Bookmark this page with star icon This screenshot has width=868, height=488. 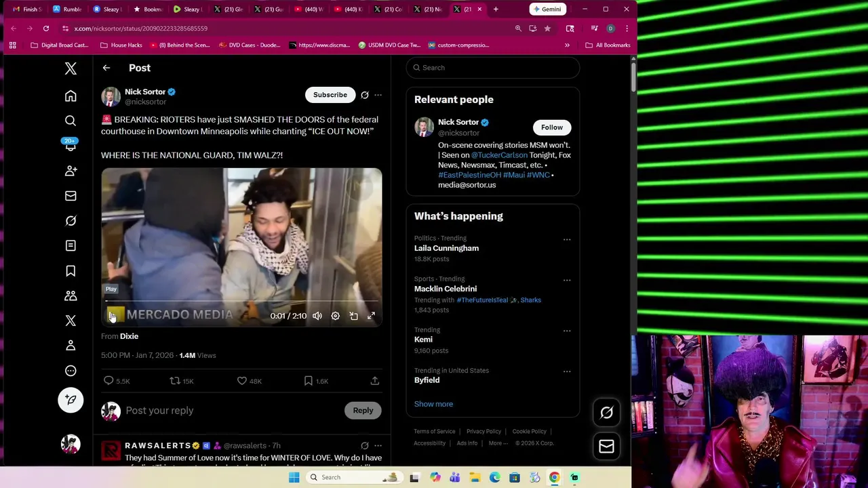(547, 28)
